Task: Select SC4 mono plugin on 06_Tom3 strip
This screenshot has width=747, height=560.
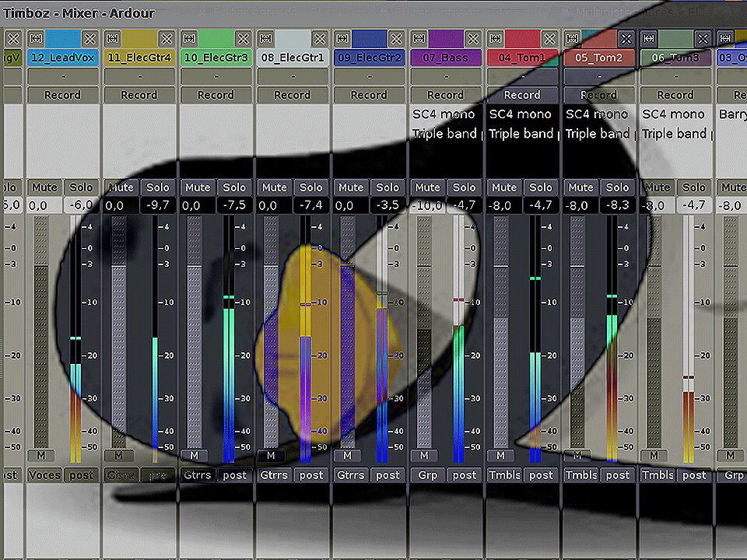Action: [x=675, y=114]
